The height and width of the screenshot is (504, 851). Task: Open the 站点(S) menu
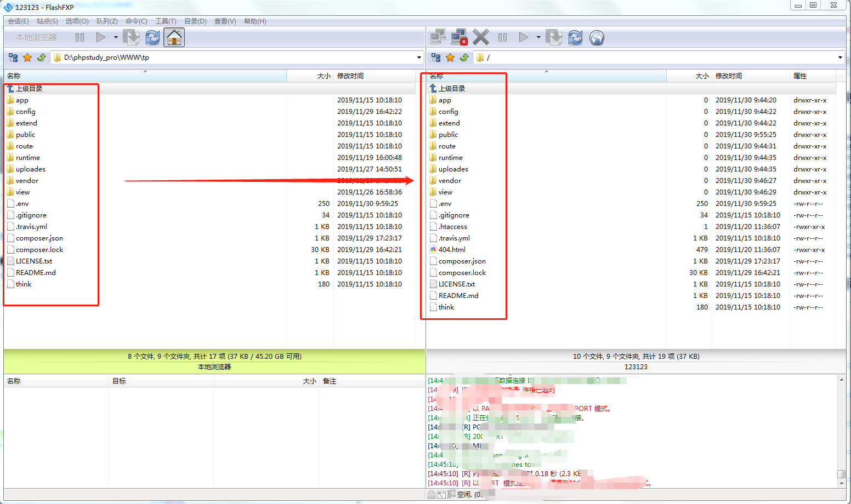48,21
